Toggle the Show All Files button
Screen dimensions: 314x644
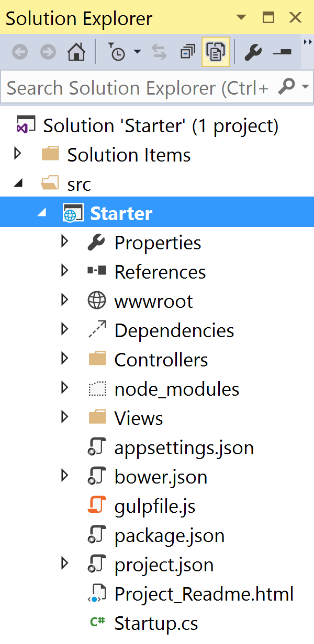pyautogui.click(x=215, y=51)
